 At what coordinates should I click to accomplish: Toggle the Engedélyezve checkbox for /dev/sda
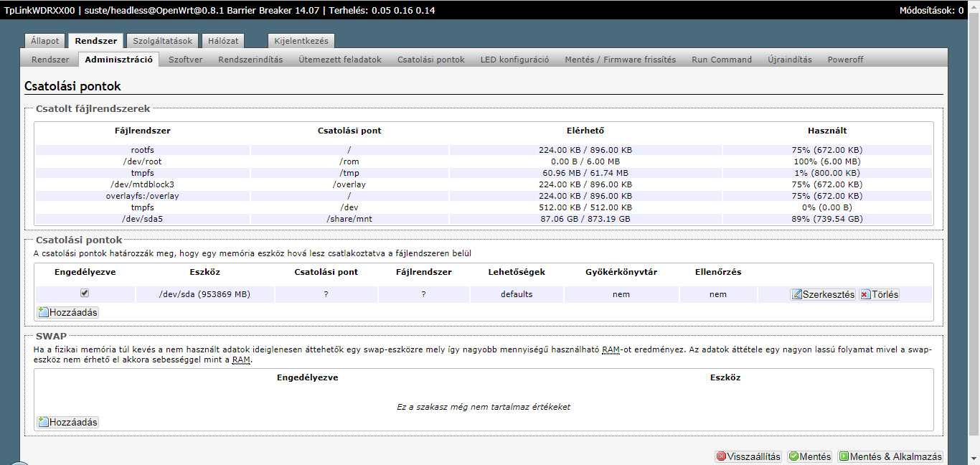(x=85, y=293)
